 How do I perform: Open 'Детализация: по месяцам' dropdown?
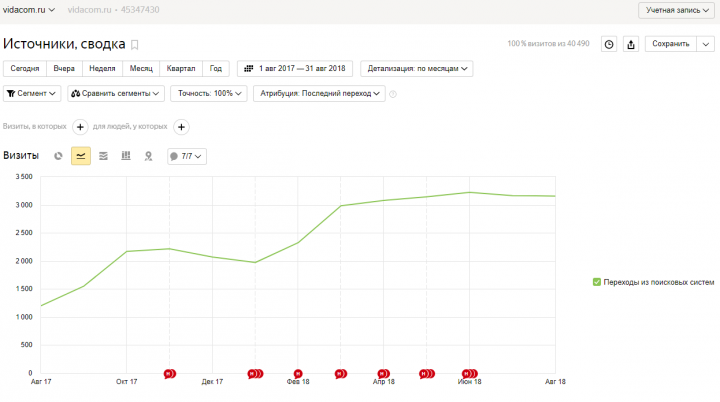pyautogui.click(x=417, y=68)
